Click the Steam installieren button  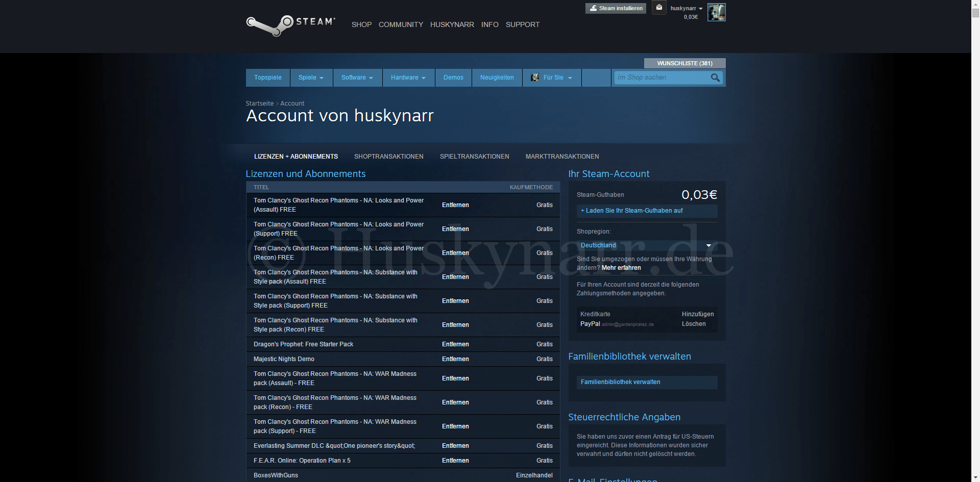click(616, 8)
